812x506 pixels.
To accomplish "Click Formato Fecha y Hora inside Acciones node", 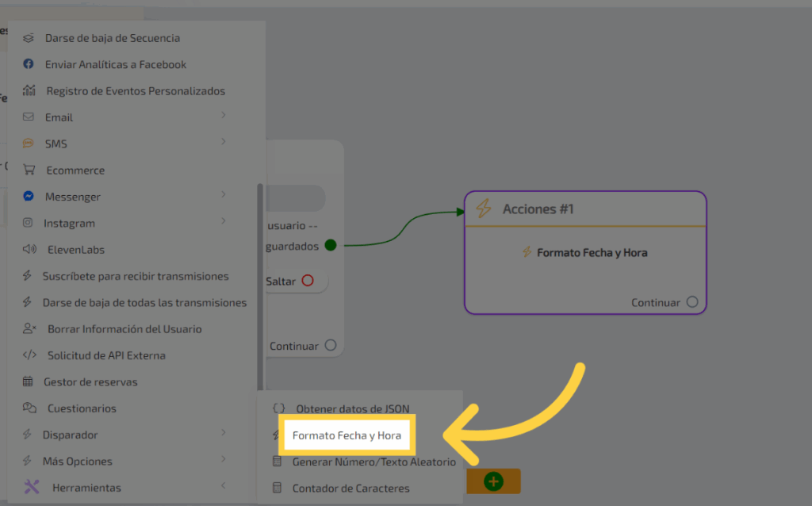I will pyautogui.click(x=592, y=253).
